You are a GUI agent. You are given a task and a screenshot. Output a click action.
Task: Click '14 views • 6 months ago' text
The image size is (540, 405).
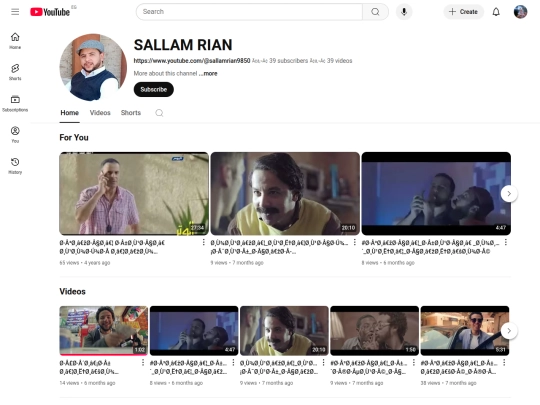87,383
